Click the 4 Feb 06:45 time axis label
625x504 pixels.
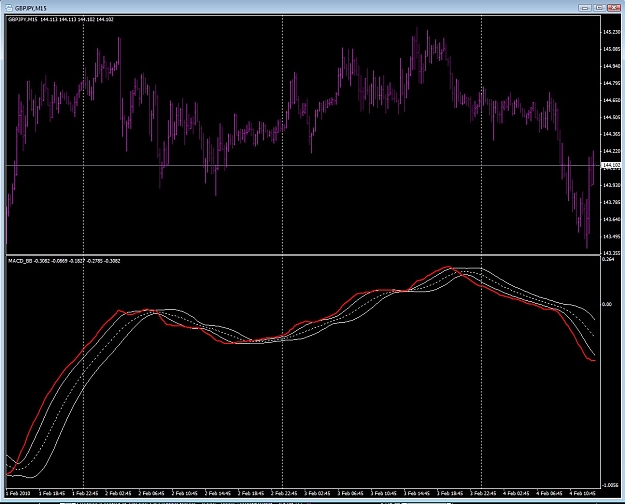pos(549,494)
